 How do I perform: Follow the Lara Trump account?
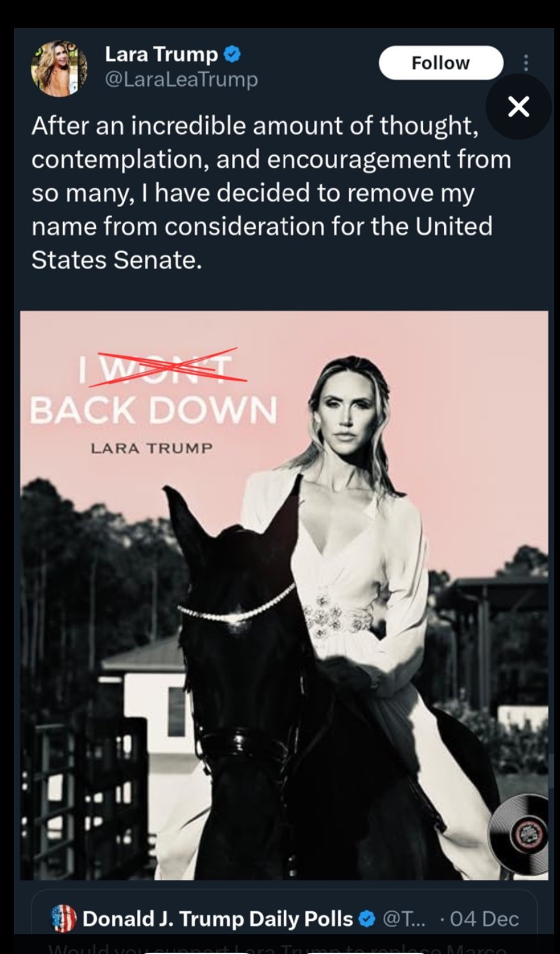pos(441,62)
